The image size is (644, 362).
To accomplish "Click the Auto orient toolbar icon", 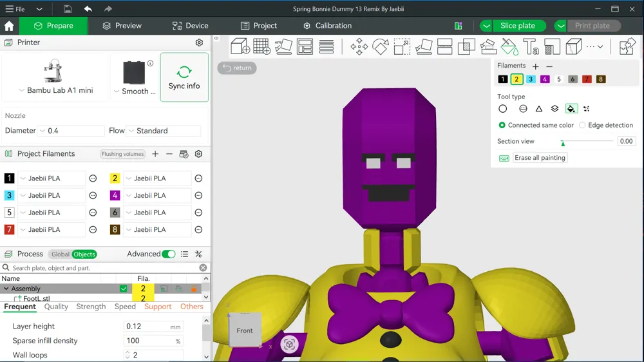I will pyautogui.click(x=283, y=46).
